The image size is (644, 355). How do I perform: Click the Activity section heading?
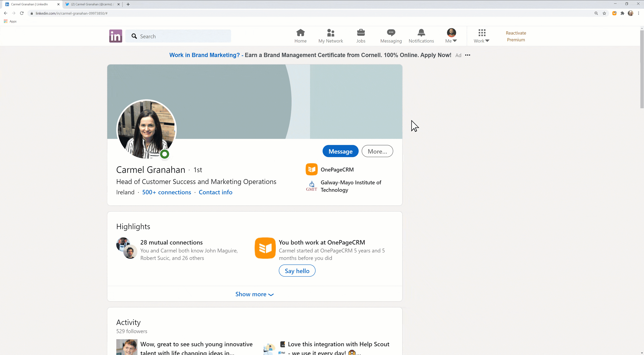[x=128, y=322]
